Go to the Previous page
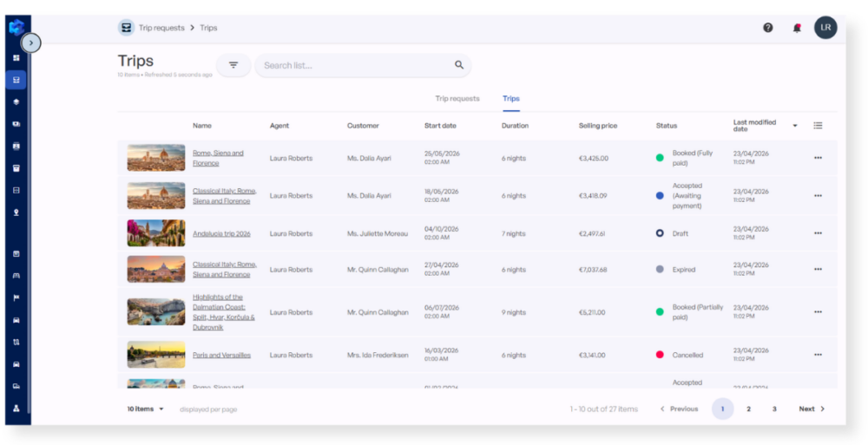The width and height of the screenshot is (868, 445). click(680, 409)
